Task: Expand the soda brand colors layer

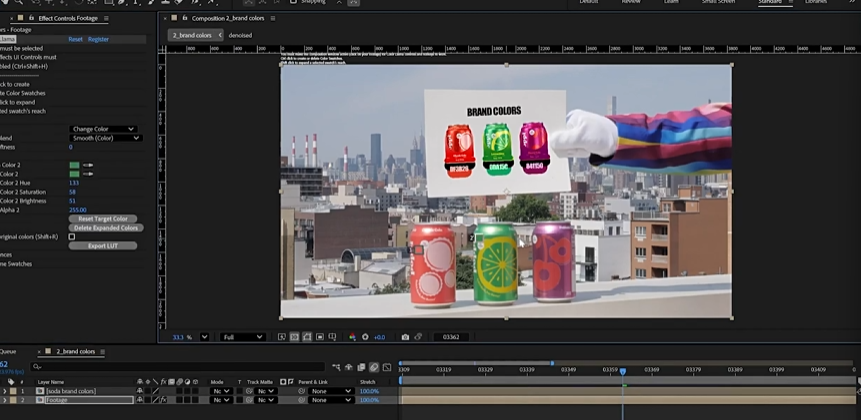Action: coord(4,391)
